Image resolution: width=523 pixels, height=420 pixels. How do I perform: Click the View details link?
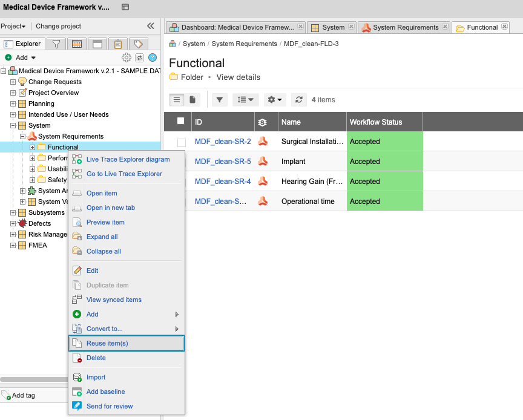pyautogui.click(x=238, y=77)
